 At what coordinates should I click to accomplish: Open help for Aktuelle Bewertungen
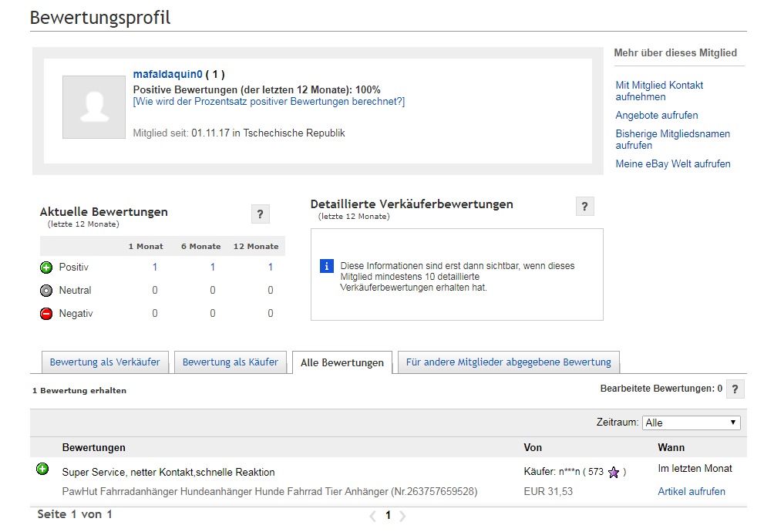click(x=260, y=214)
